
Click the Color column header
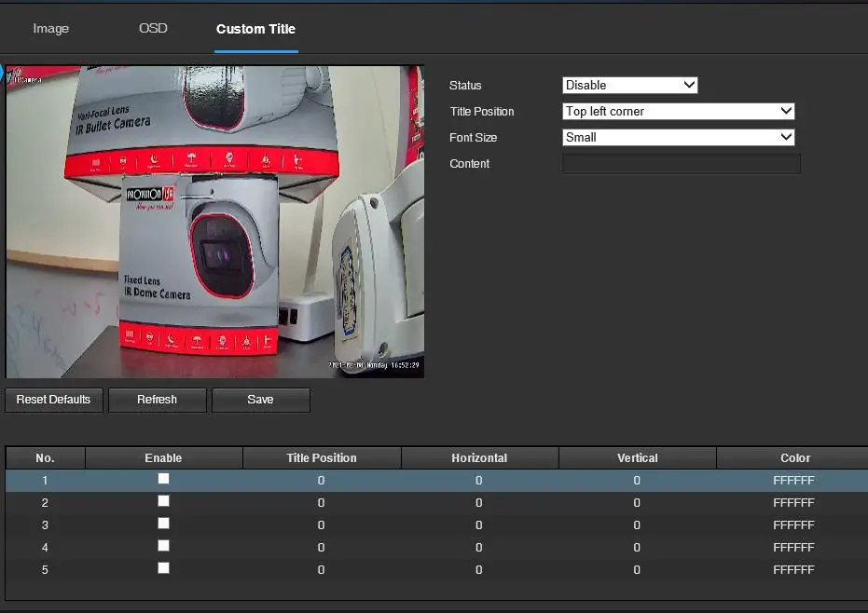pos(794,458)
